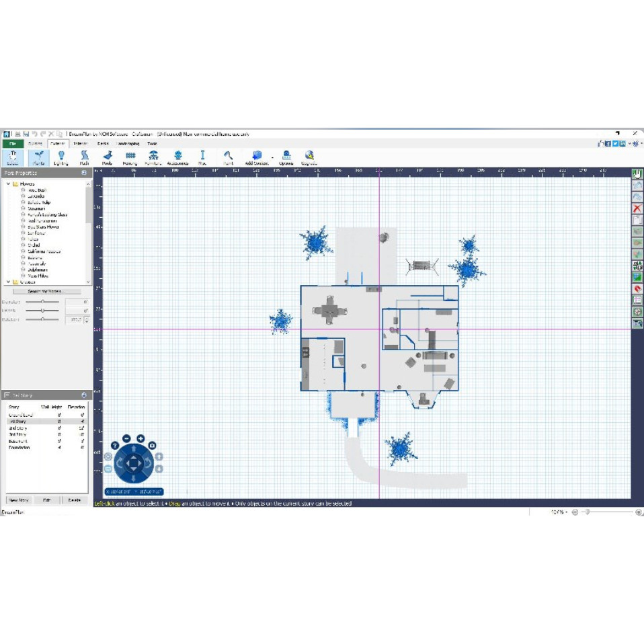Click the compass icon on right toolbar
Image resolution: width=644 pixels, height=644 pixels.
click(637, 312)
